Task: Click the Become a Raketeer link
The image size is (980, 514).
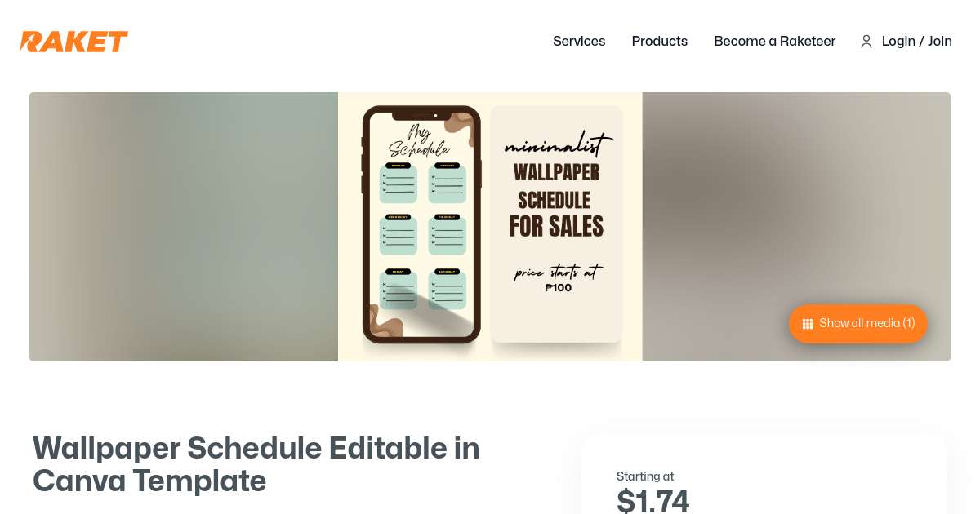Action: click(774, 42)
